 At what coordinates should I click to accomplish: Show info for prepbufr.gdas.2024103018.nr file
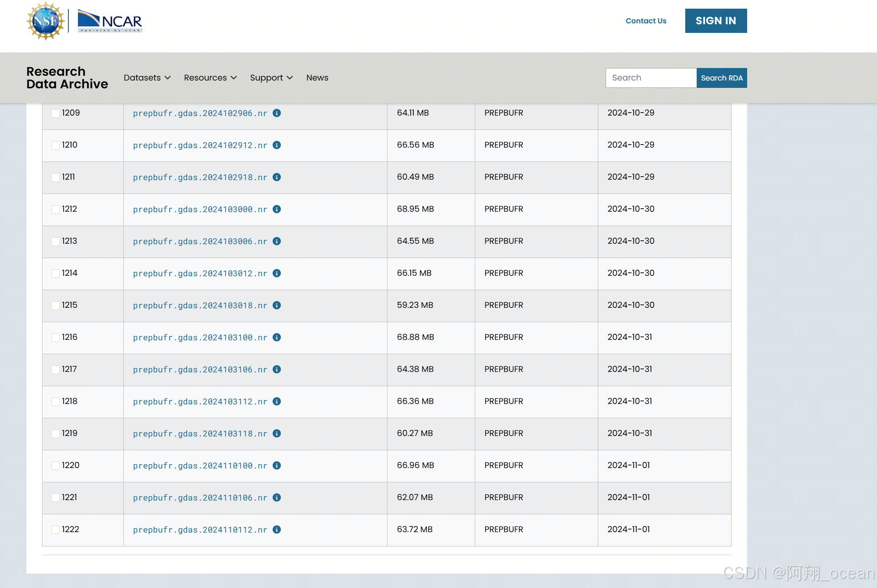tap(277, 305)
